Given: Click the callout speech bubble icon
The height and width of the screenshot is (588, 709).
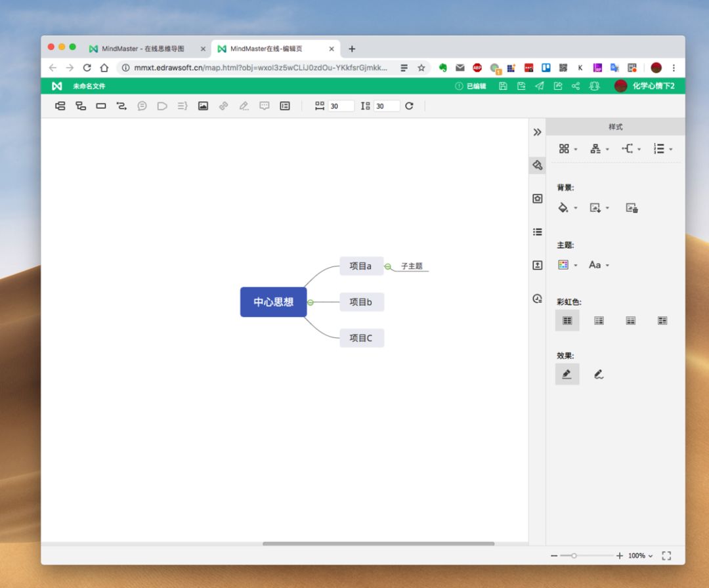Looking at the screenshot, I should coord(142,106).
